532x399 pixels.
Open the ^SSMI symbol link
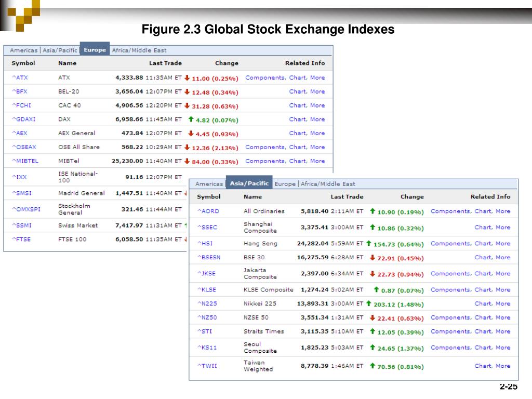click(22, 225)
